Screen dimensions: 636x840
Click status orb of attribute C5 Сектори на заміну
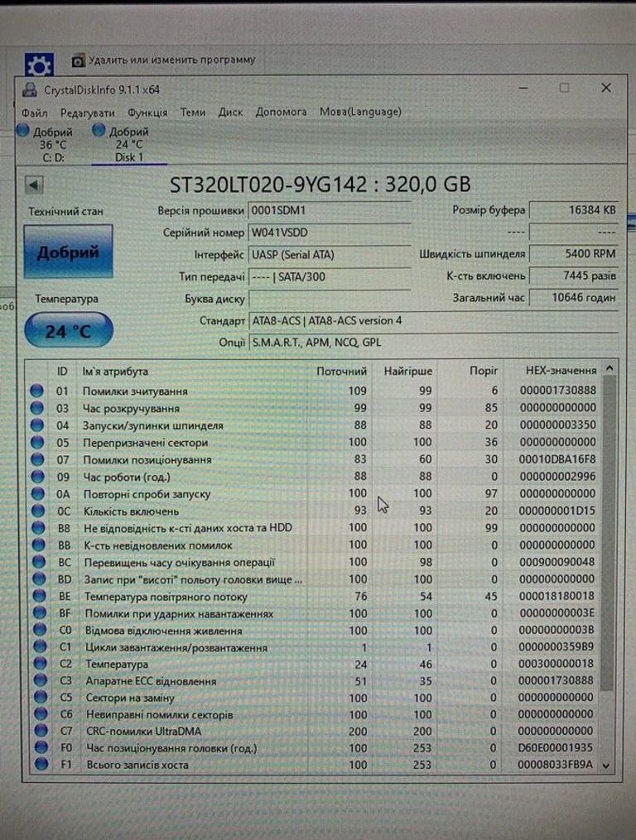(41, 698)
